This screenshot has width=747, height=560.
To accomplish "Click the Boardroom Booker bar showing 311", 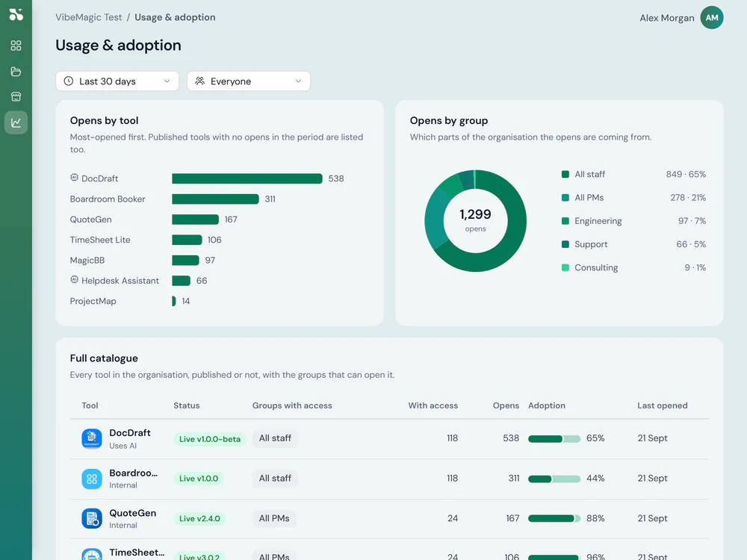I will click(215, 199).
